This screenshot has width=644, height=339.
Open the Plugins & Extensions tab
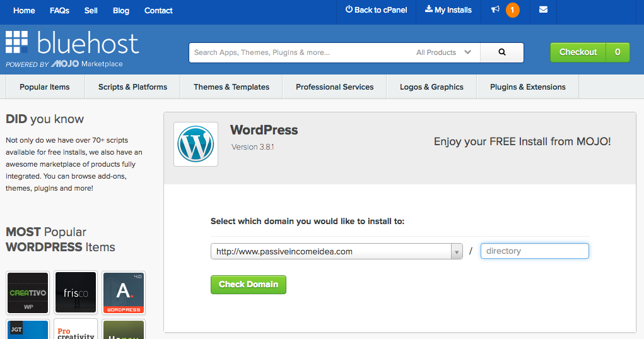(528, 87)
